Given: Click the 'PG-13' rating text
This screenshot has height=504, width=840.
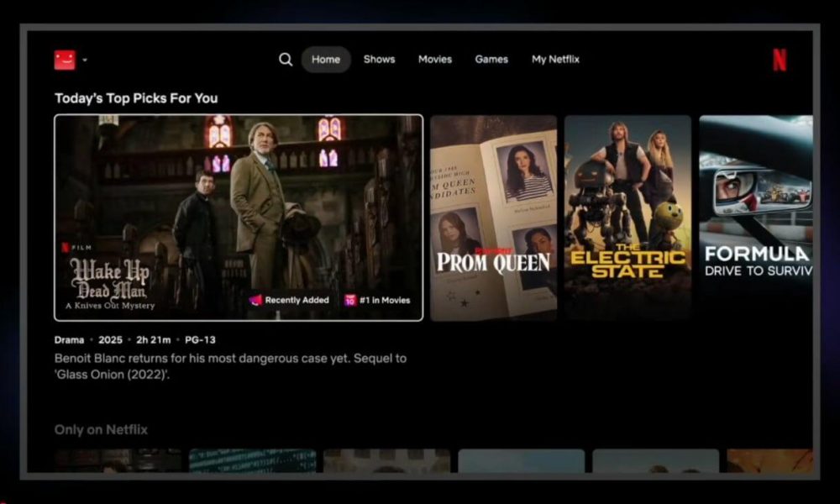Looking at the screenshot, I should click(200, 340).
